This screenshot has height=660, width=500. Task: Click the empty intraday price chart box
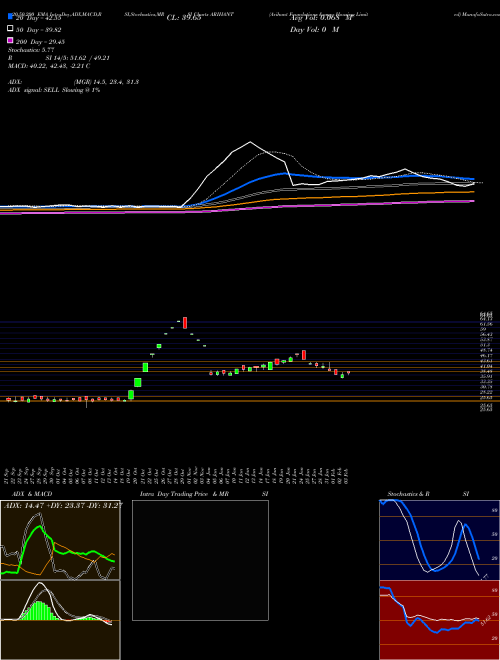pyautogui.click(x=200, y=560)
